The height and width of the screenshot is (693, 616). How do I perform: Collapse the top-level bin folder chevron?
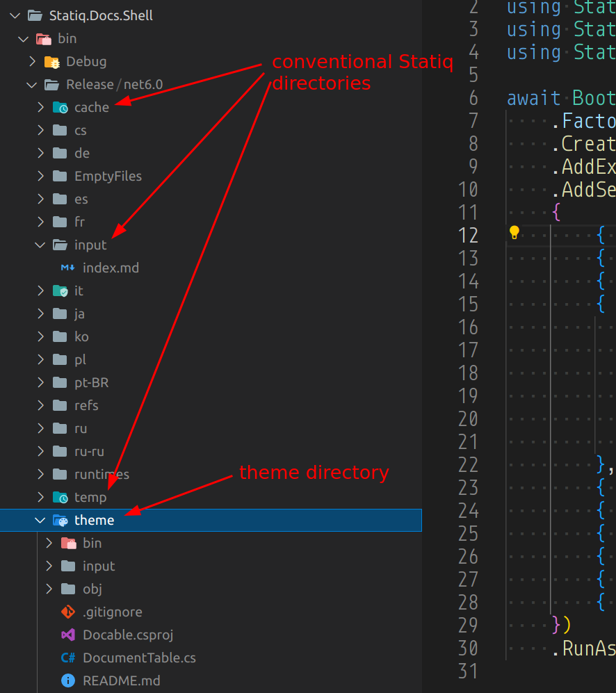[x=24, y=39]
